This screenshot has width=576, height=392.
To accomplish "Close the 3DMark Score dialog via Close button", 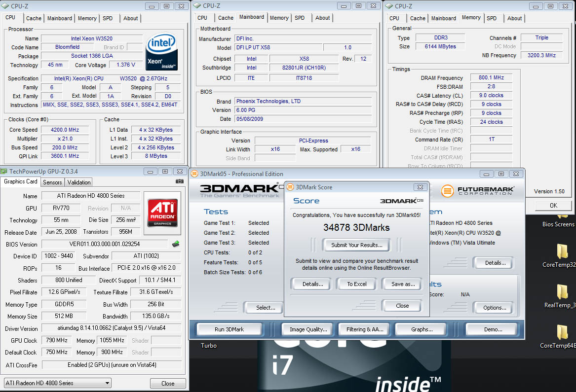I will coord(402,306).
